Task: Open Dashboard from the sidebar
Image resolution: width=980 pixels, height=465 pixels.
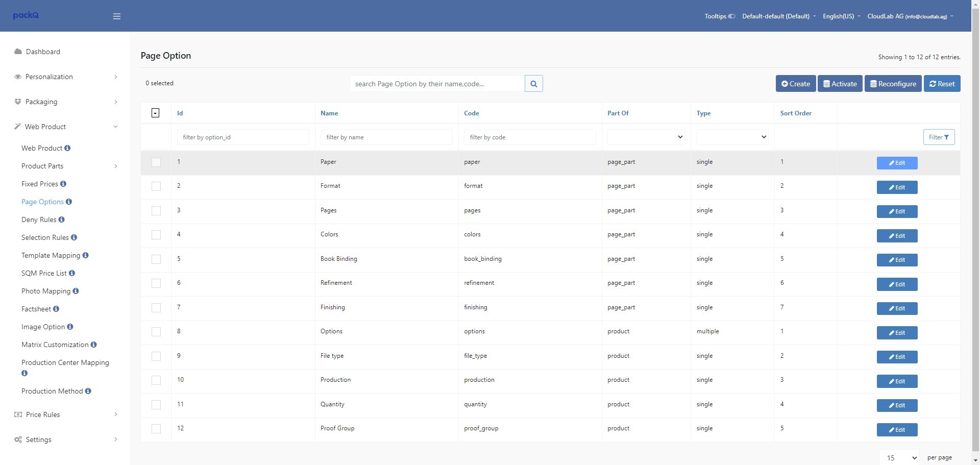Action: coord(43,52)
